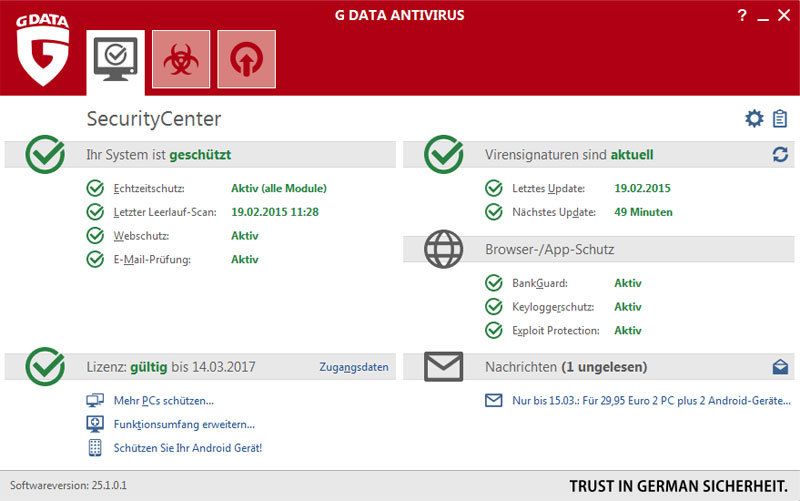Click the 'Nächstes Update:' label
The width and height of the screenshot is (800, 501).
(x=554, y=212)
